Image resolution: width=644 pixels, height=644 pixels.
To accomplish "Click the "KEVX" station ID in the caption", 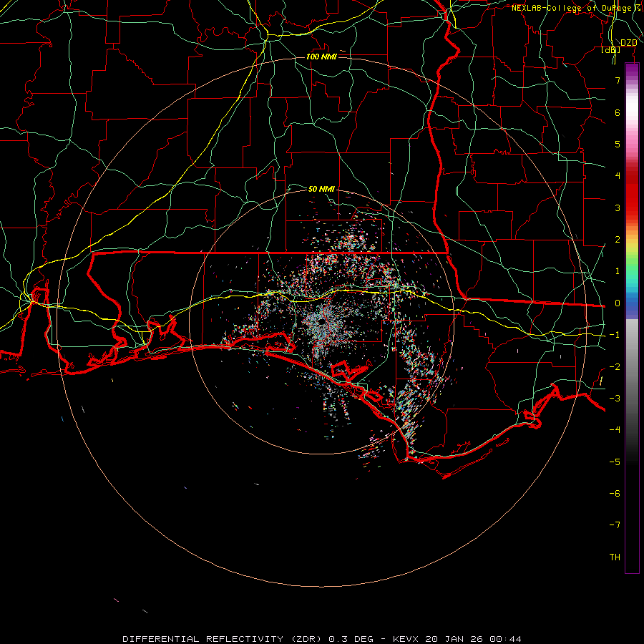I will tap(406, 639).
